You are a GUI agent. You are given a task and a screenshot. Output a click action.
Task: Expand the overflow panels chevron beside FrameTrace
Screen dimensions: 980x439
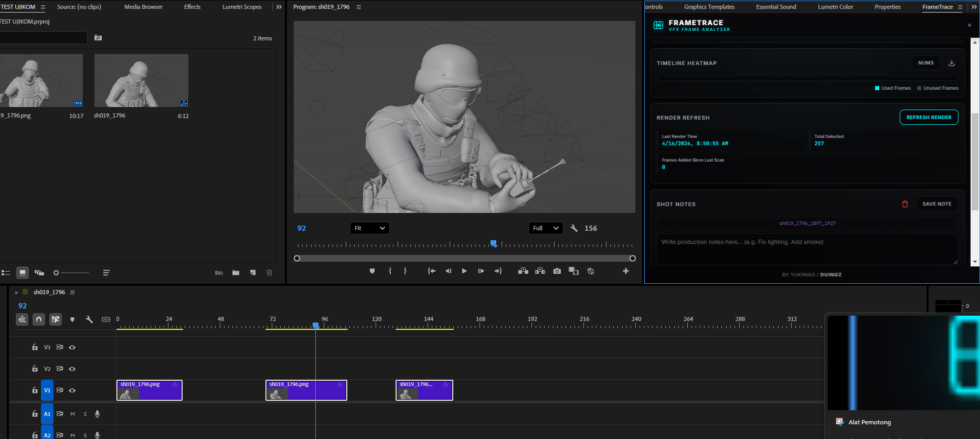click(974, 7)
